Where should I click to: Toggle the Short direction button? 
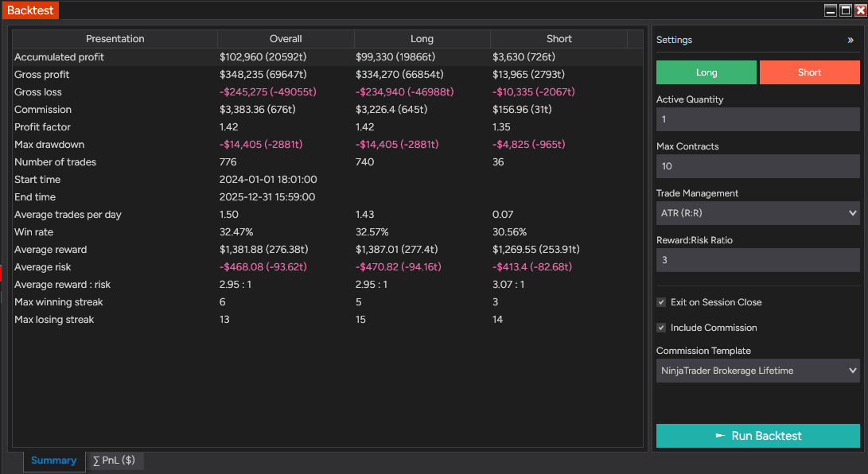point(809,72)
